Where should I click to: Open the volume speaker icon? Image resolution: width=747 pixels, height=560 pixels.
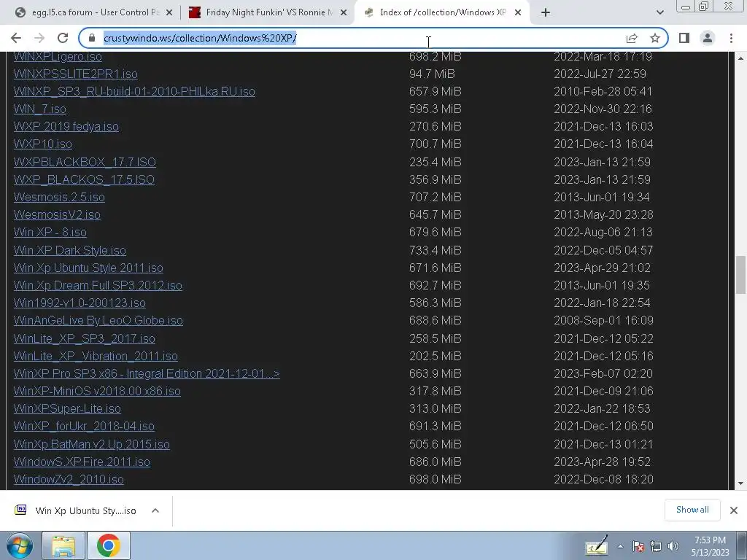pos(673,546)
